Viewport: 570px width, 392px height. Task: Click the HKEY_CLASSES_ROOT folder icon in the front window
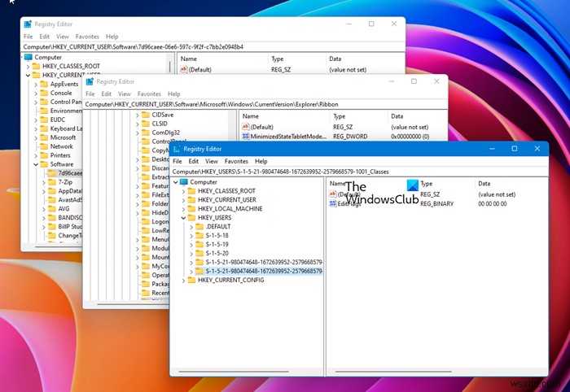(191, 191)
